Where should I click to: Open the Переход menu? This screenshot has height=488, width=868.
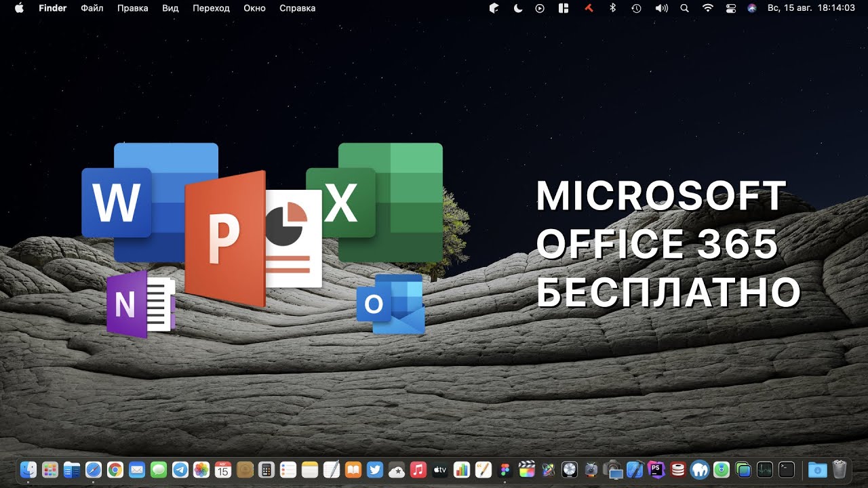(211, 8)
